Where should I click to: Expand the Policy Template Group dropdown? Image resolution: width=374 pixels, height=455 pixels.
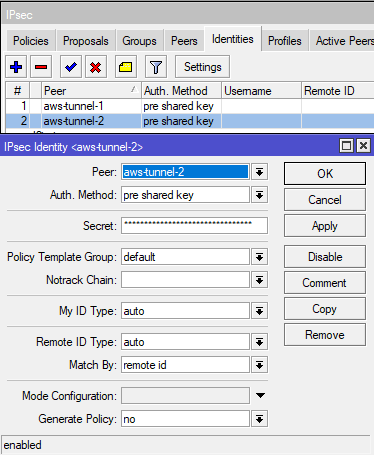pos(259,257)
